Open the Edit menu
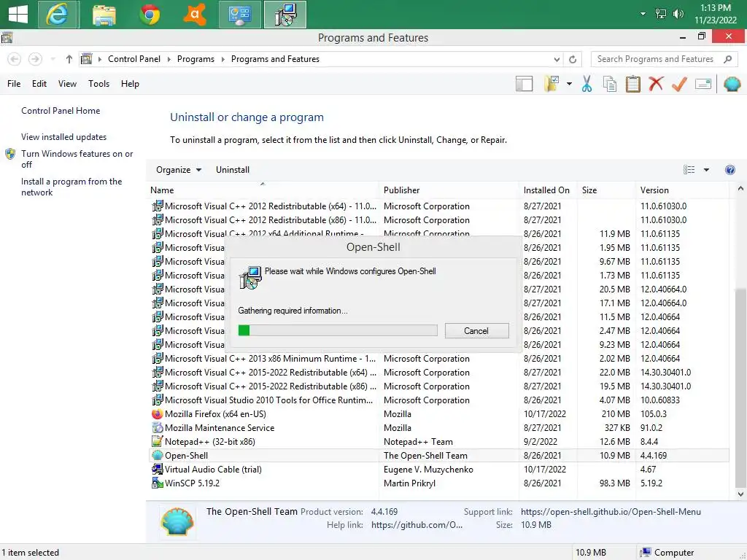This screenshot has height=560, width=747. point(39,84)
